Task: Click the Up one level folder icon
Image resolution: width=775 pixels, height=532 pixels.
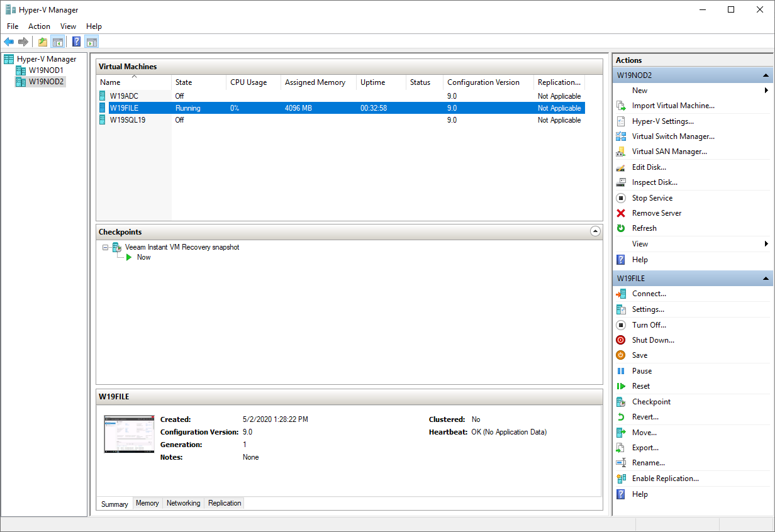Action: point(42,42)
